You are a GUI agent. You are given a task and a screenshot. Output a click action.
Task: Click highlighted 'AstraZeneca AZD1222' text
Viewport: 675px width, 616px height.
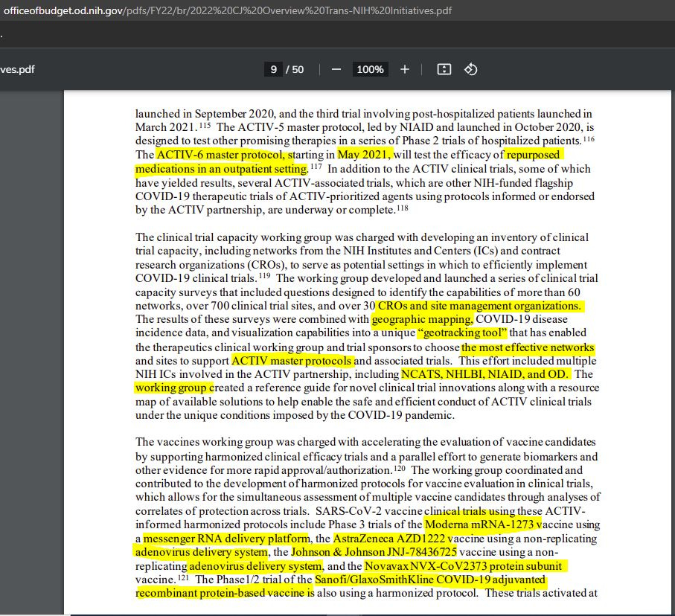click(x=389, y=539)
